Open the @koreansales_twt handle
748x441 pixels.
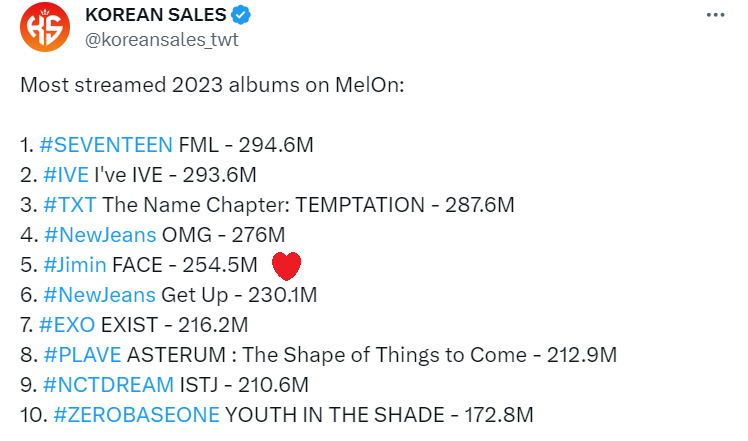(x=162, y=40)
